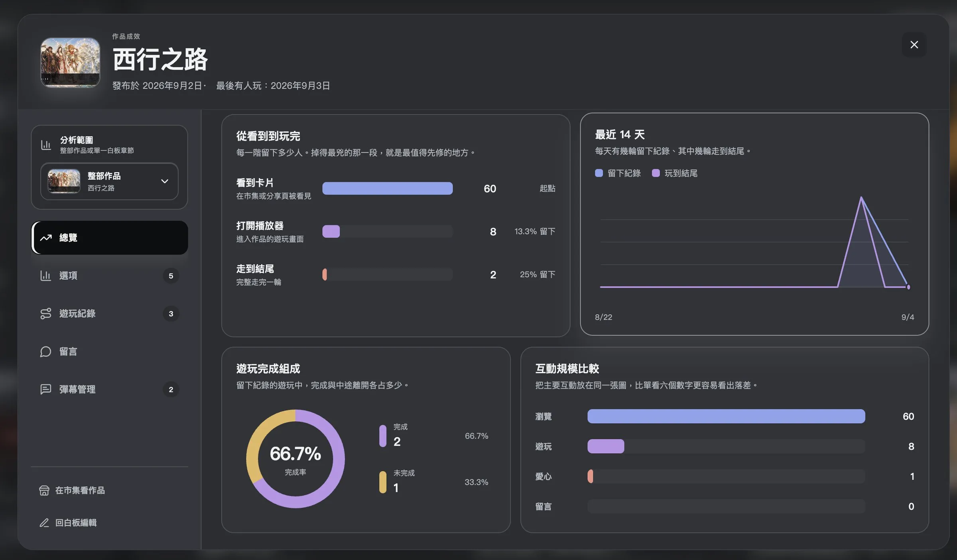Click the 9/4 endpoint dot on chart
957x560 pixels.
click(x=908, y=287)
